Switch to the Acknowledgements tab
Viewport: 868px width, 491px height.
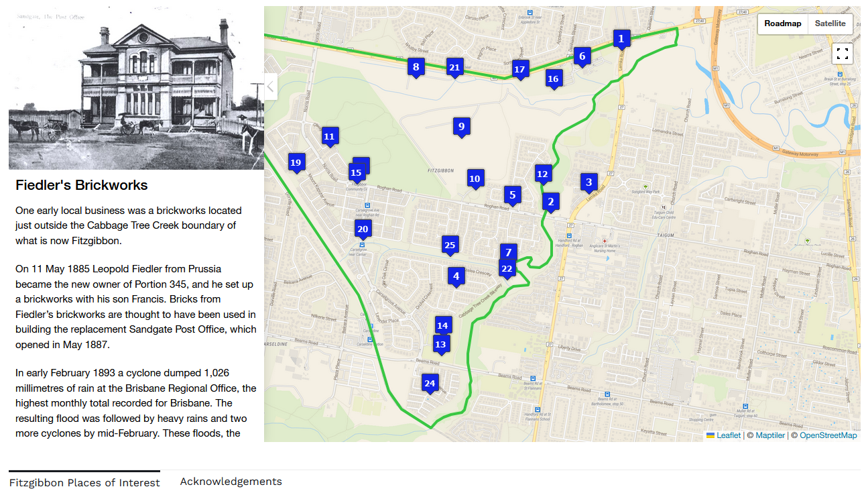[231, 482]
